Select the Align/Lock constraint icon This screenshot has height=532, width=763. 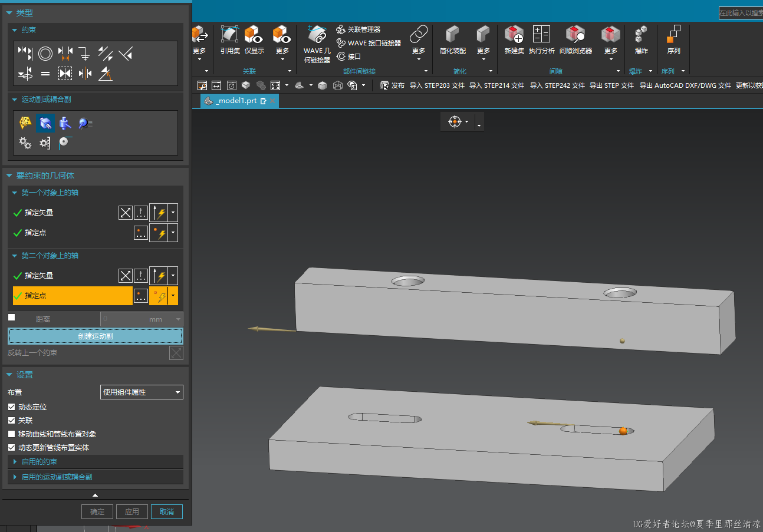[25, 74]
